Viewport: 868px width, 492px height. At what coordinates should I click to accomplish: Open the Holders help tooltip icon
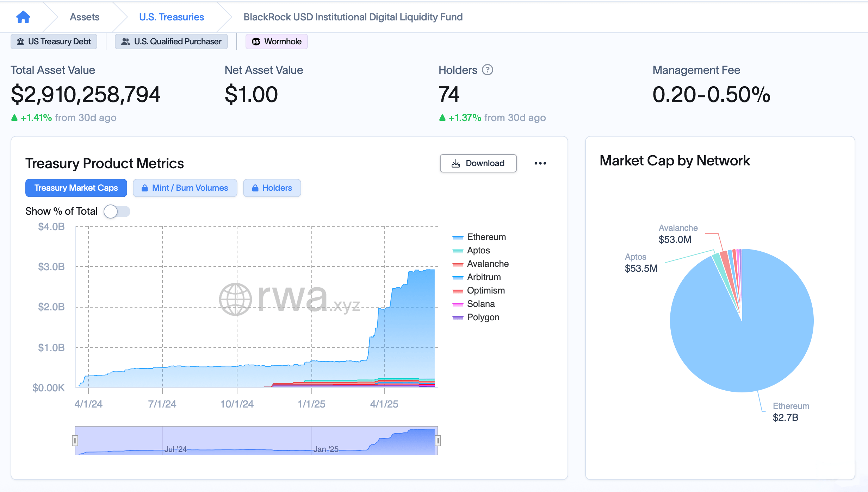coord(487,70)
